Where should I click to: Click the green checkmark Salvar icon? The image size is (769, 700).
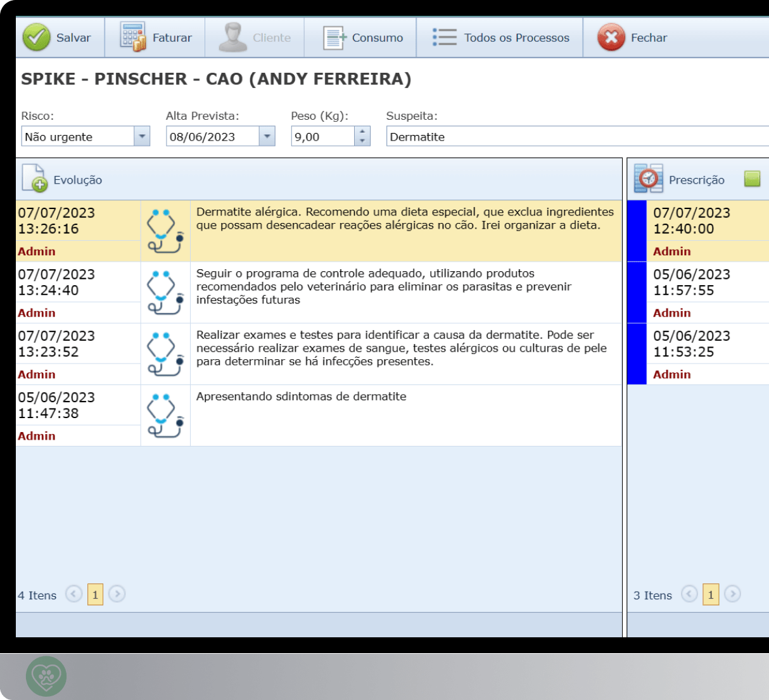pos(36,37)
